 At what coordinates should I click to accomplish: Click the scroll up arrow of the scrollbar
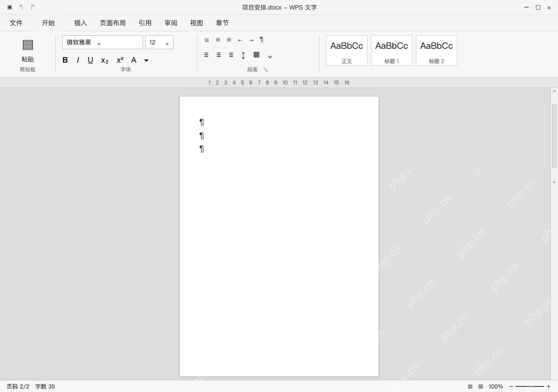(x=554, y=91)
